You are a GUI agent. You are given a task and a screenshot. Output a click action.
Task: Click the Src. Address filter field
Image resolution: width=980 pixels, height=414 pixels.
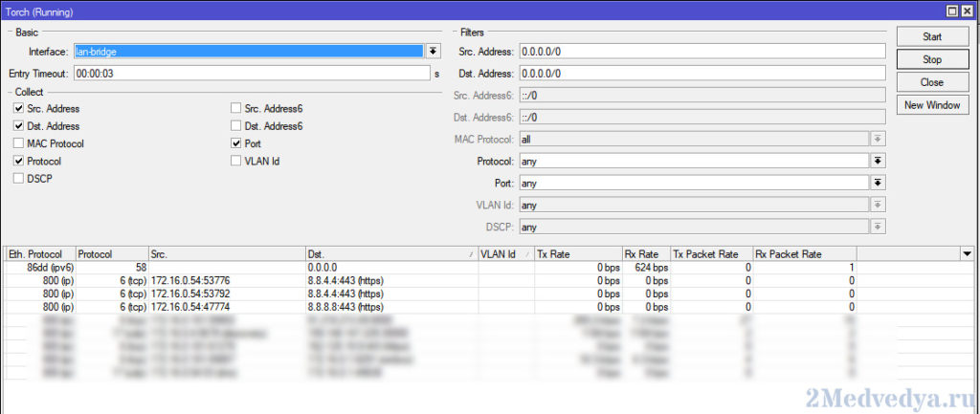(702, 52)
